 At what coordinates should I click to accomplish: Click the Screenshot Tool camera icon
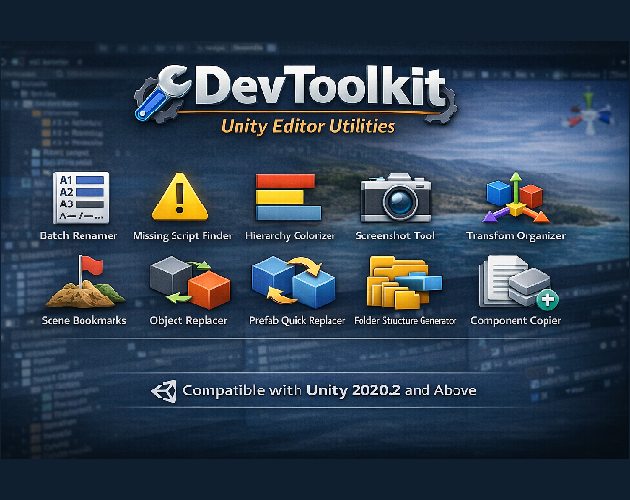[396, 198]
